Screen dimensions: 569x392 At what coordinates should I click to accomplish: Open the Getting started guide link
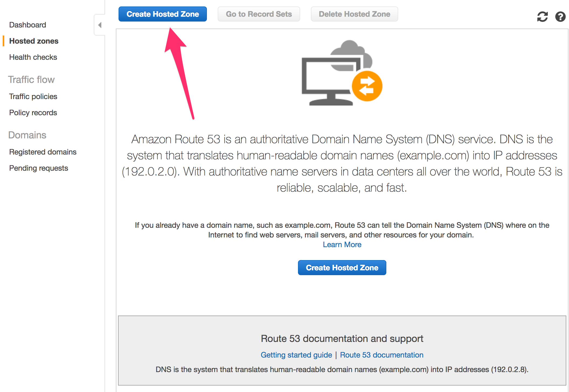coord(296,355)
